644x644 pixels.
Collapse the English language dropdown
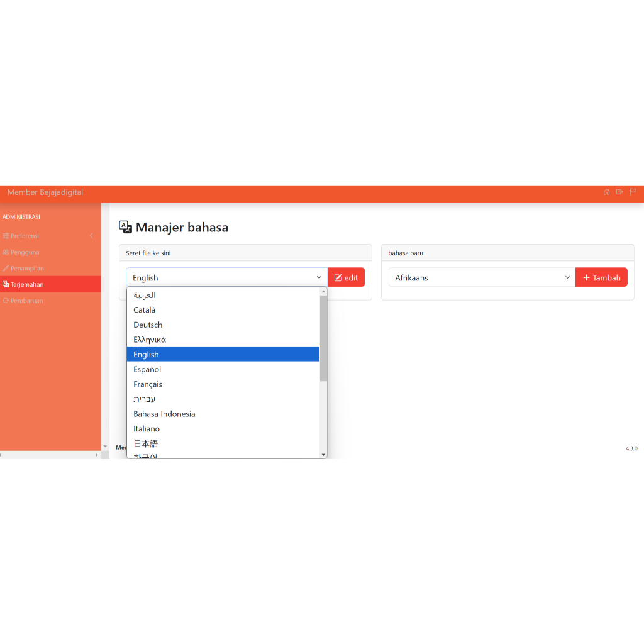pos(226,277)
